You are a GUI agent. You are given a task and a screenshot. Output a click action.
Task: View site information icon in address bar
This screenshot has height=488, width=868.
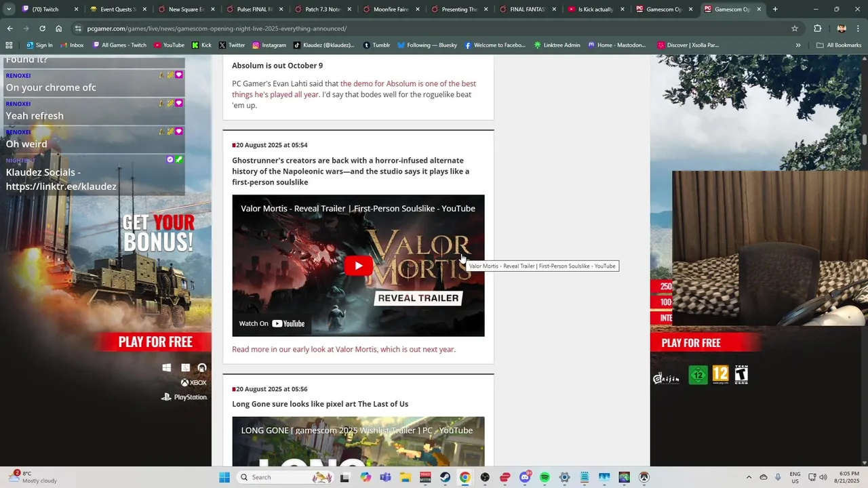[x=79, y=28]
